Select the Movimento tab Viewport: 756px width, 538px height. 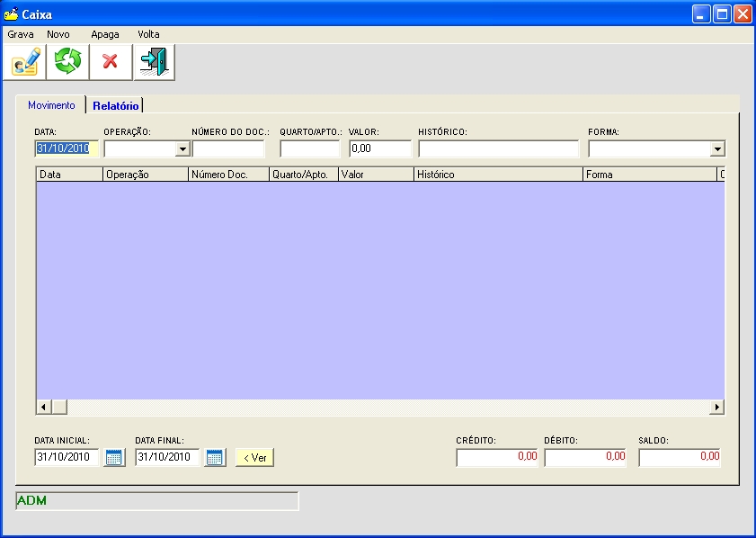(51, 105)
